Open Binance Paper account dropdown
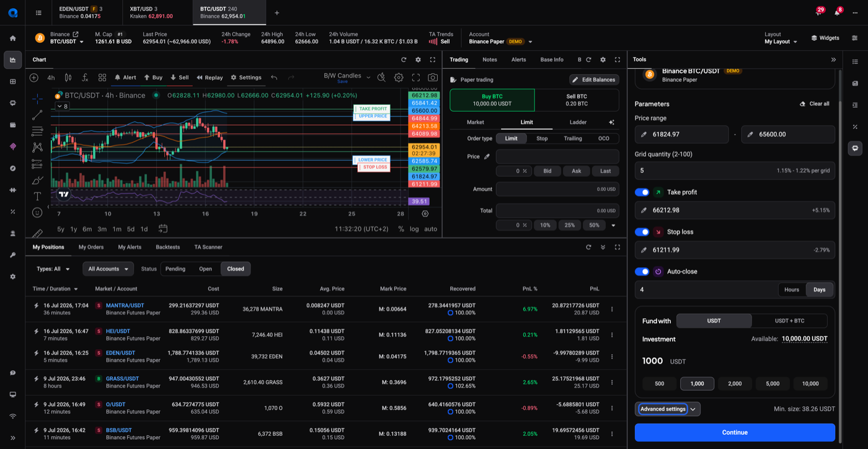 (x=501, y=42)
